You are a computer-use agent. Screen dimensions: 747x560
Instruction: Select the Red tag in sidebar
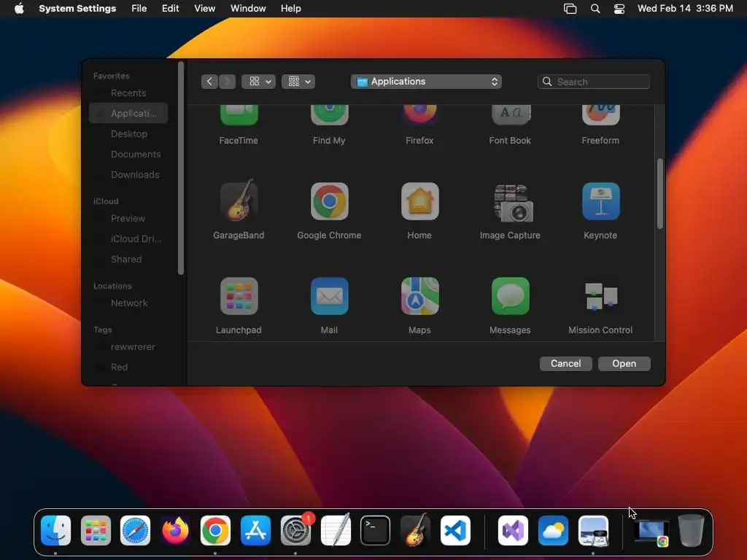coord(128,367)
